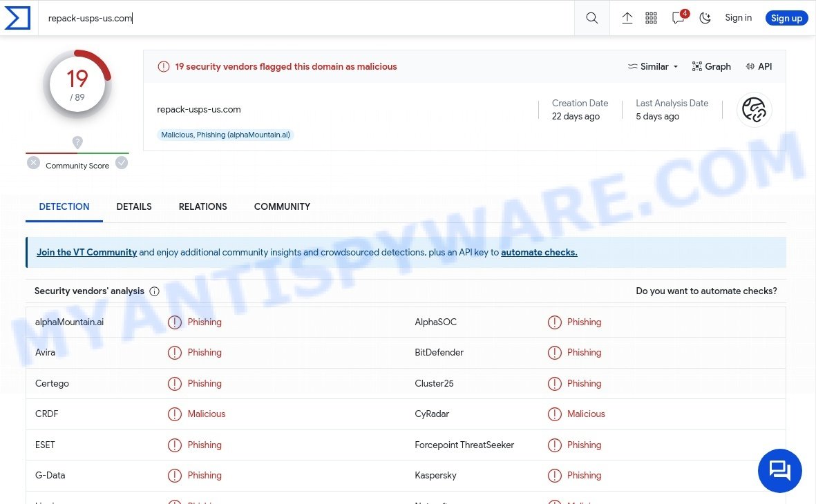Switch to the RELATIONS tab
This screenshot has width=816, height=504.
click(x=203, y=206)
